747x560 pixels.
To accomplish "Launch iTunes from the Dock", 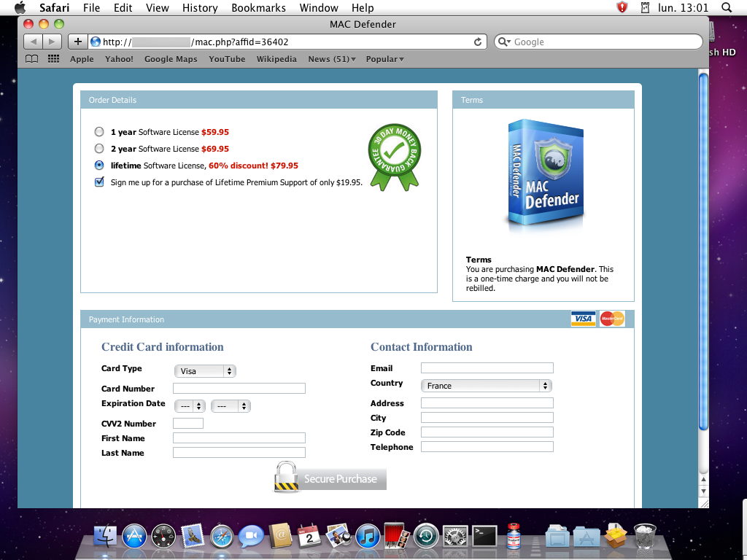I will point(368,537).
